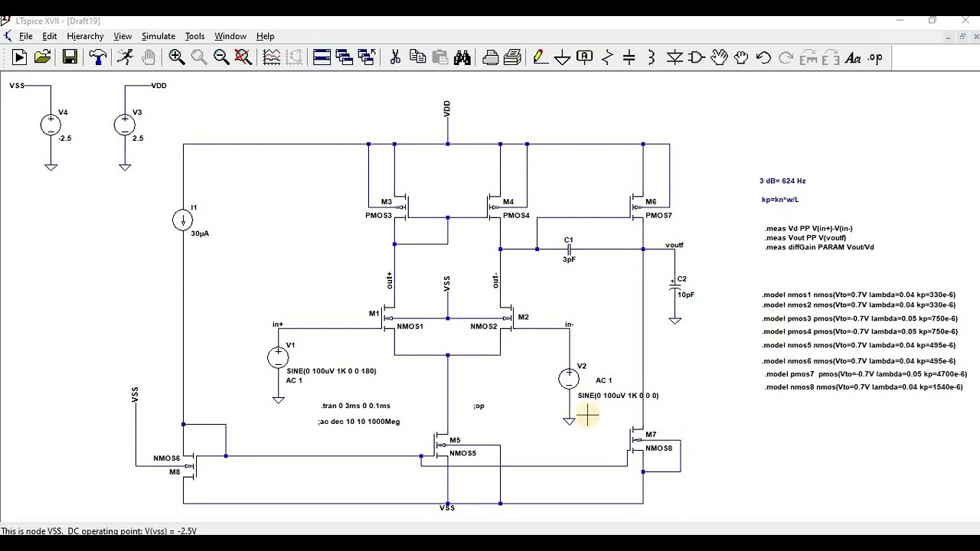Zoom out with the minus magnifier icon
The height and width of the screenshot is (551, 980).
click(x=221, y=57)
